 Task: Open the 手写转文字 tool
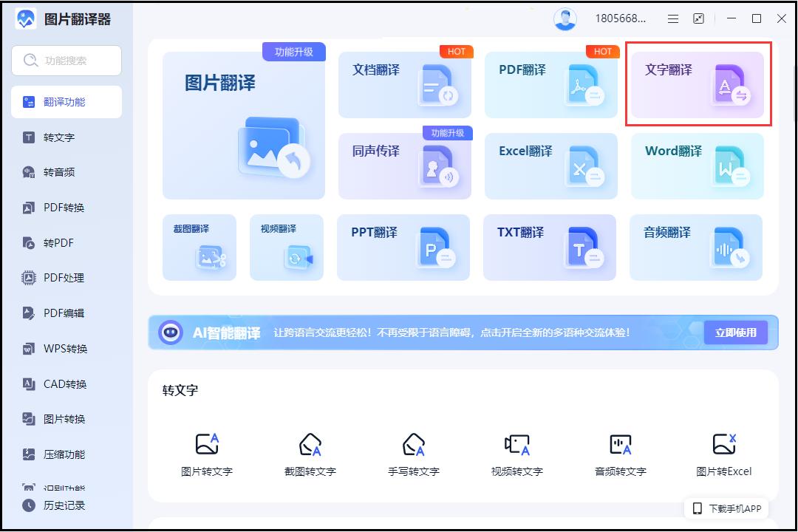coord(415,452)
